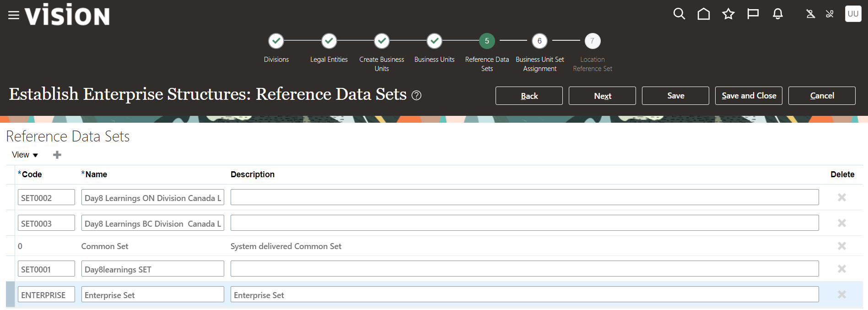
Task: Open the Watchlist flag icon
Action: [x=753, y=14]
